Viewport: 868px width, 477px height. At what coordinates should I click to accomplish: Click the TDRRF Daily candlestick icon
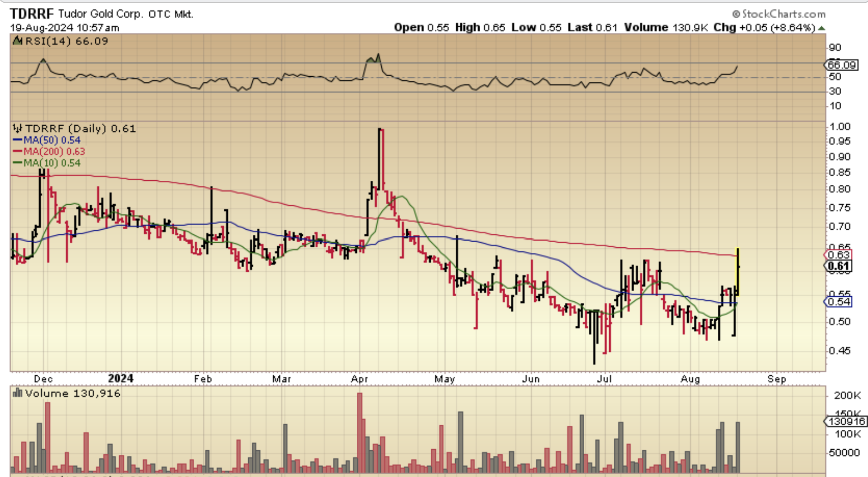click(x=18, y=128)
